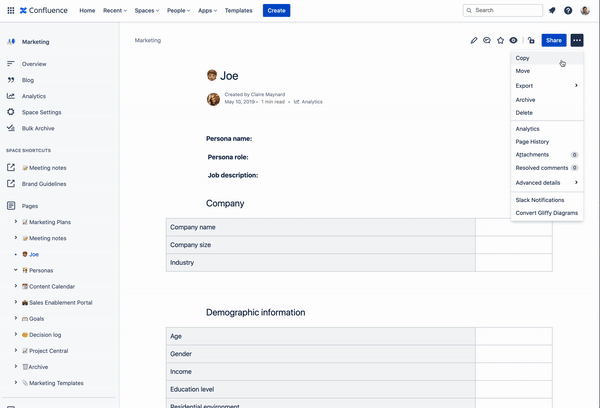Select Convert Gliffy Diagrams menu entry
This screenshot has width=600, height=408.
click(547, 213)
